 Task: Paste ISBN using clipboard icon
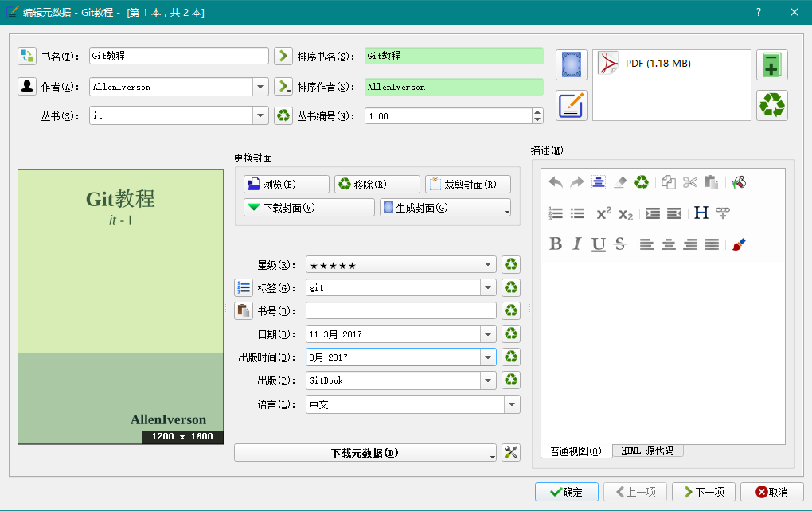pos(244,310)
